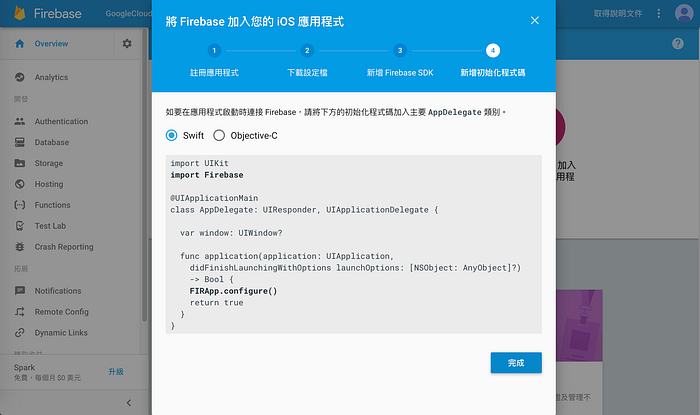Click the sidebar vertical scrollbar
This screenshot has height=415, width=700.
[x=144, y=175]
